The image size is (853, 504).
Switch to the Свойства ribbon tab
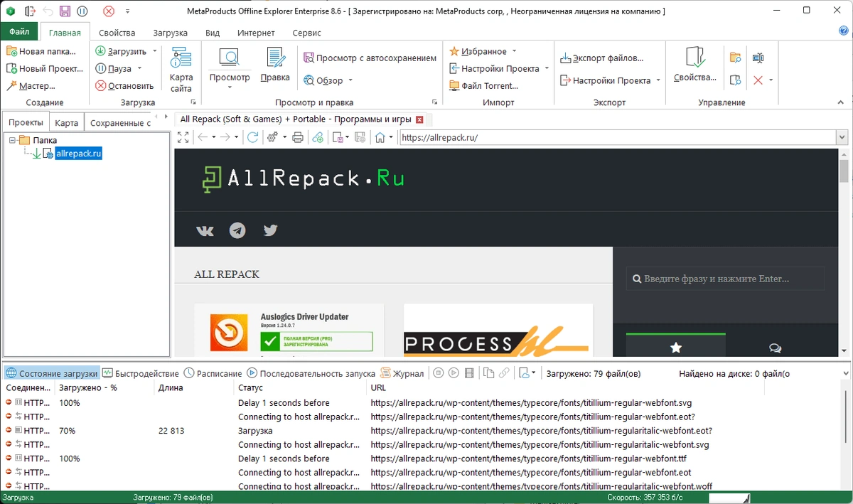117,33
